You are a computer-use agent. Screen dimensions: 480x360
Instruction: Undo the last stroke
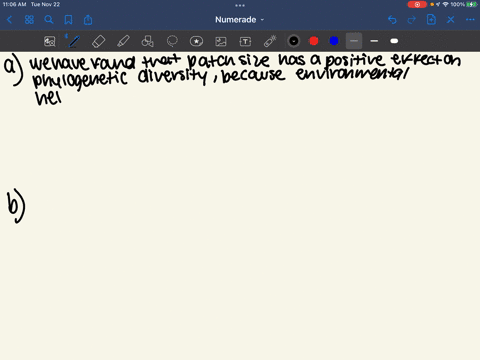(x=392, y=20)
